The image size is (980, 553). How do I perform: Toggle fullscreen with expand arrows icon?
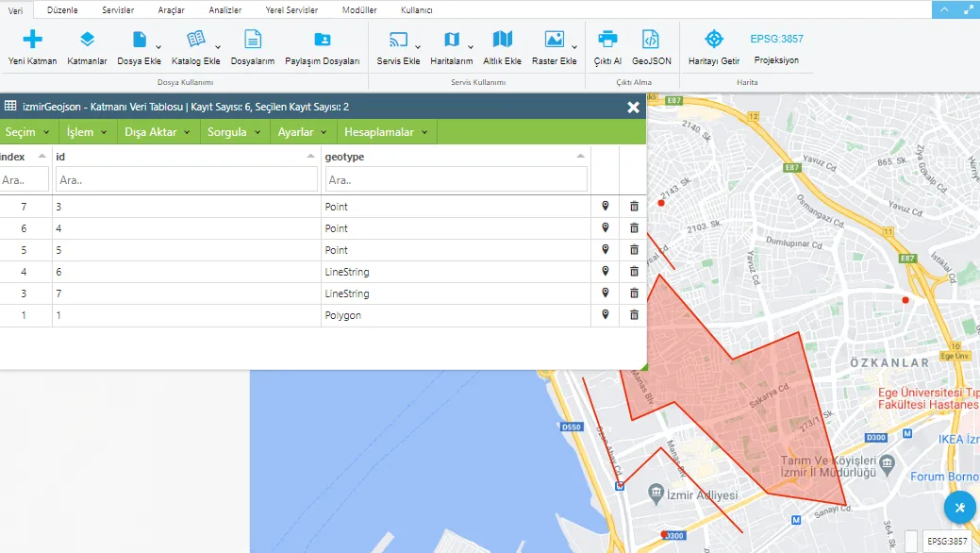click(x=968, y=9)
